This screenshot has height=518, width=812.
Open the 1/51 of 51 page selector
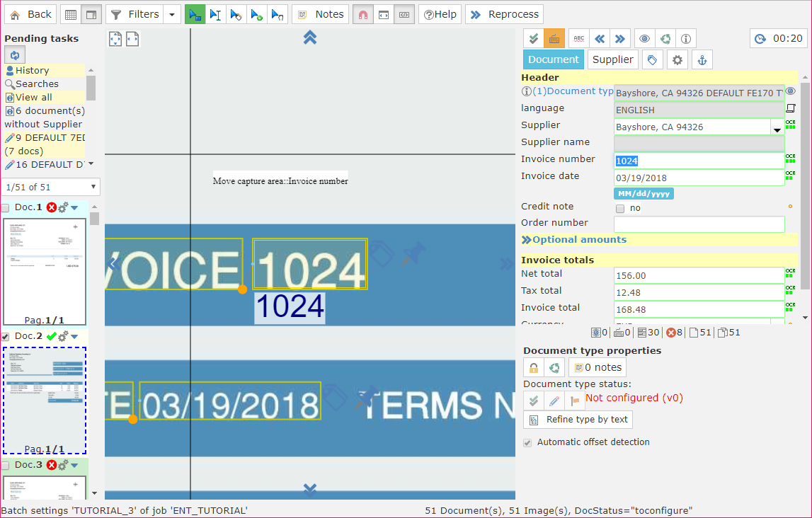(x=51, y=187)
